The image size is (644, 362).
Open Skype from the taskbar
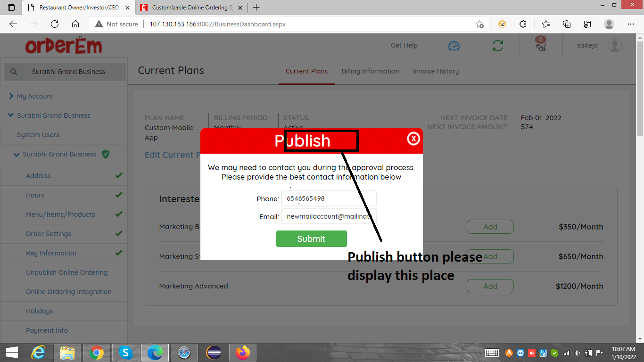tap(125, 352)
